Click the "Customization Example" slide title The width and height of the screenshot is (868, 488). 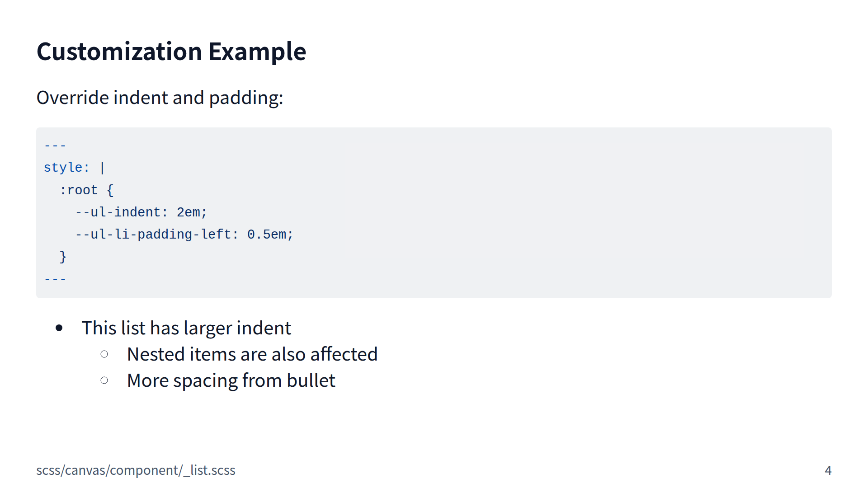[171, 52]
